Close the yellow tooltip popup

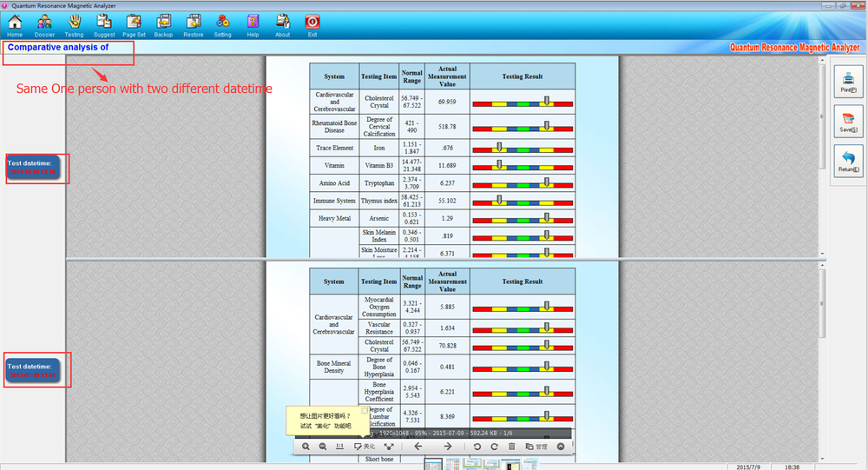click(x=365, y=411)
